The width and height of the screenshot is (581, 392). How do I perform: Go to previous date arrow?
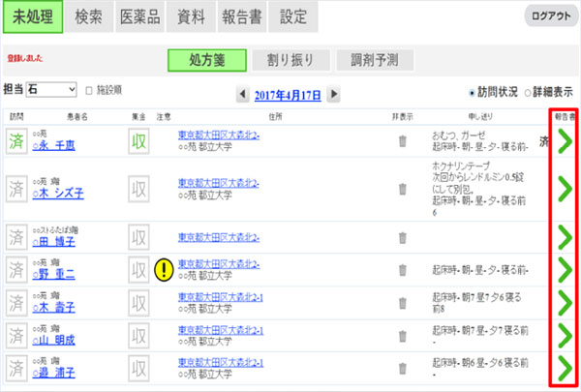click(243, 94)
